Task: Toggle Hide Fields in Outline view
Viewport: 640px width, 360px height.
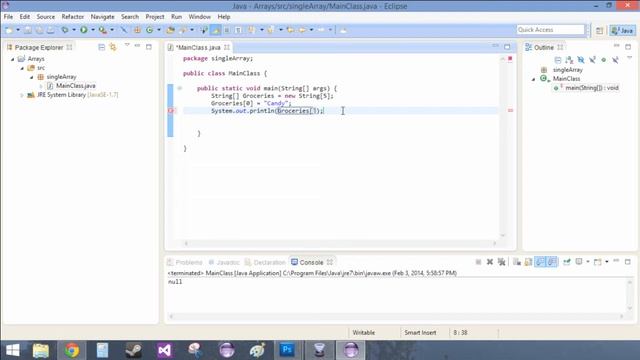Action: (581, 60)
